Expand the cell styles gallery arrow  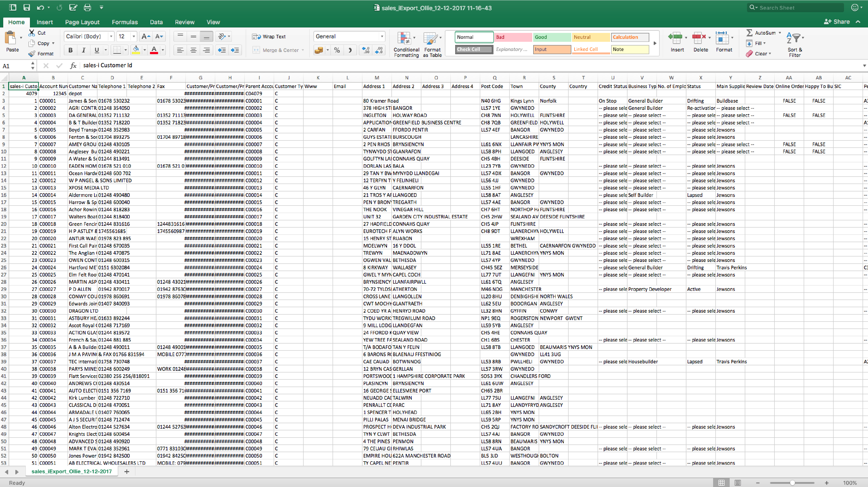click(655, 43)
